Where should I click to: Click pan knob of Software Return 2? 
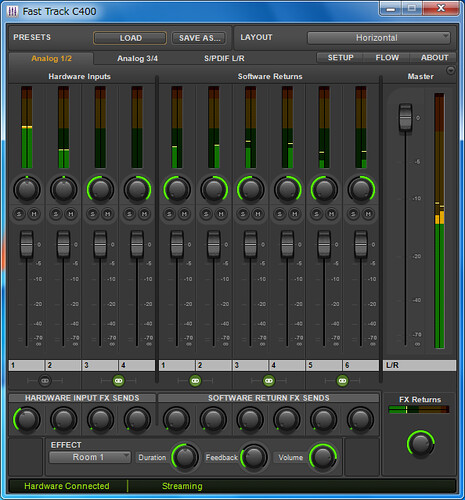point(214,189)
